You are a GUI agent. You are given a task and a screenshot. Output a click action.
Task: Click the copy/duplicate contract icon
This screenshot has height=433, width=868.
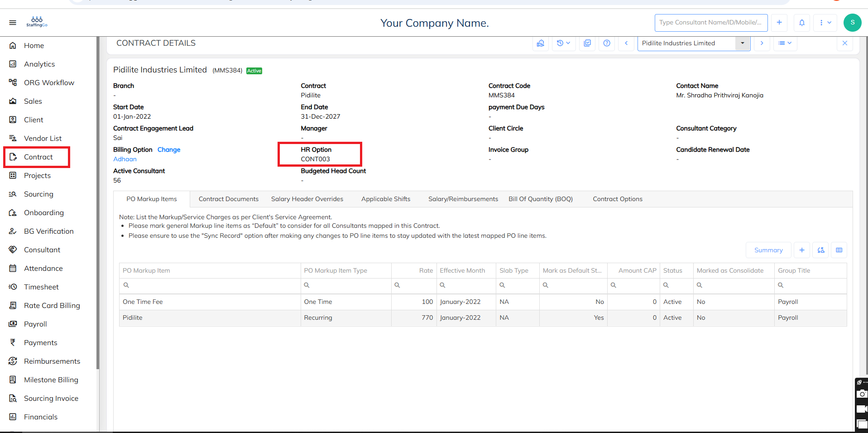point(587,43)
